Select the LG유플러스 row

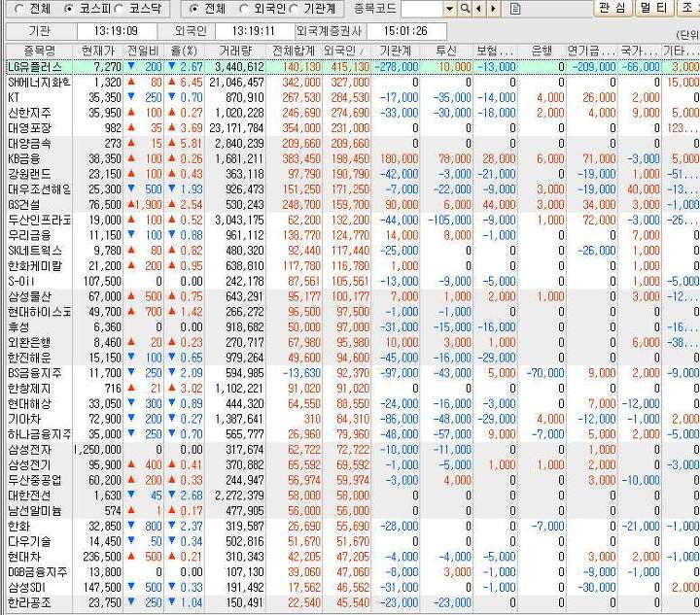tap(353, 67)
